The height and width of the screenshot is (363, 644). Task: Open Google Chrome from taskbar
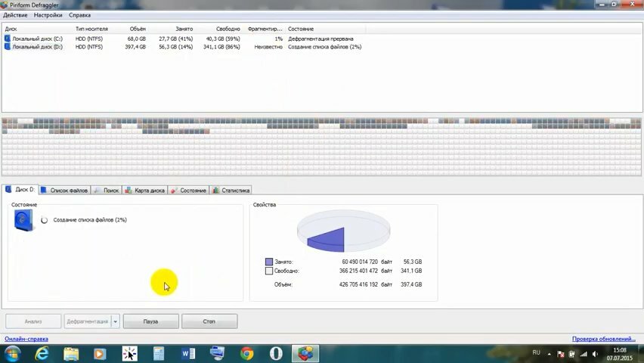[x=247, y=353]
